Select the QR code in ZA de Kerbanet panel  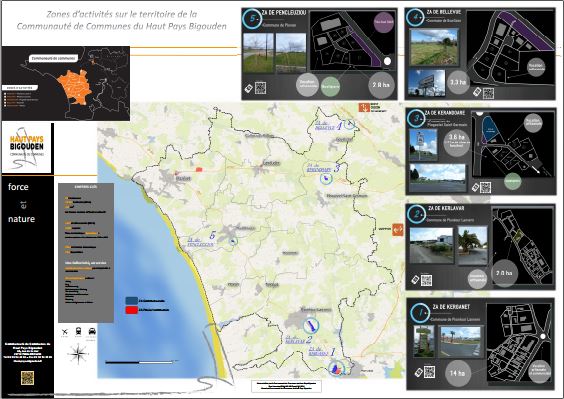(429, 372)
